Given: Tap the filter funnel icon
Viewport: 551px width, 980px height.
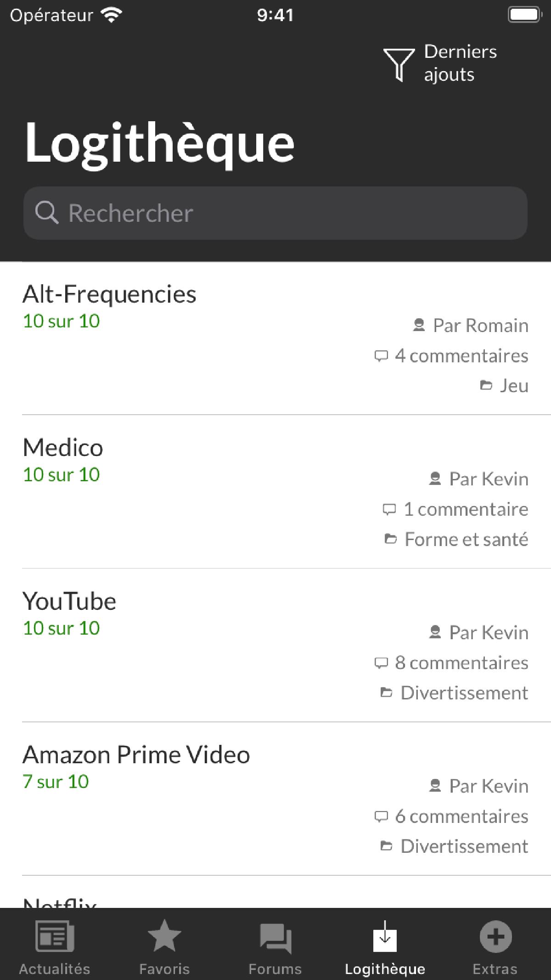Looking at the screenshot, I should coord(399,64).
